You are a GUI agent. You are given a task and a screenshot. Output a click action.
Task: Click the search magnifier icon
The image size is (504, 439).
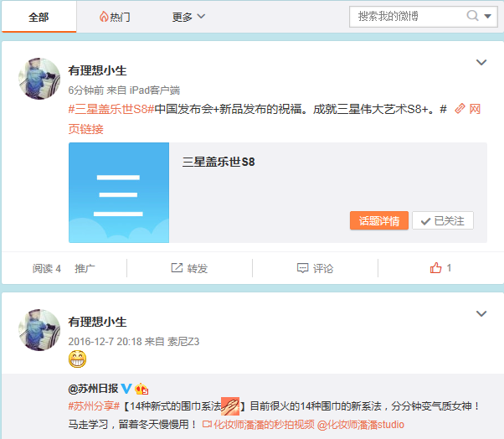pos(473,16)
